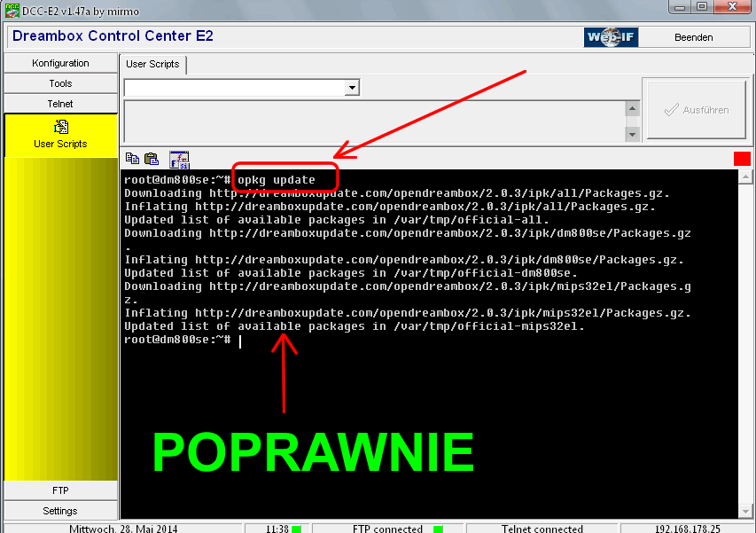Switch to the User Scripts tab
Image resolution: width=756 pixels, height=533 pixels.
[x=152, y=64]
